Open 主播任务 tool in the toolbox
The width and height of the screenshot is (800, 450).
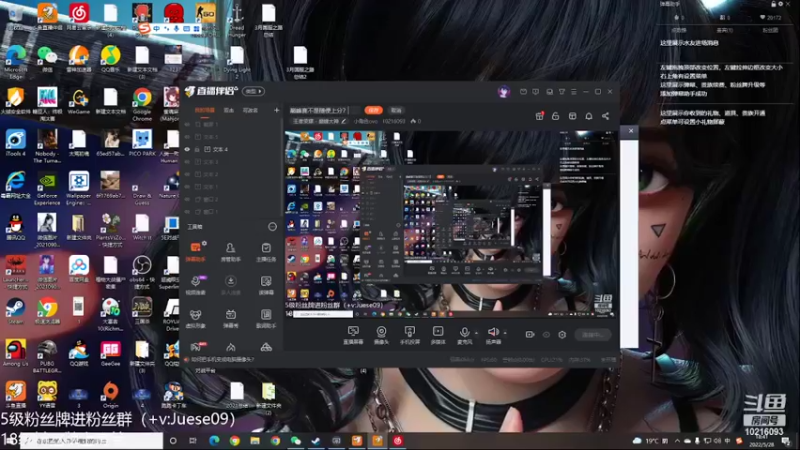click(266, 252)
